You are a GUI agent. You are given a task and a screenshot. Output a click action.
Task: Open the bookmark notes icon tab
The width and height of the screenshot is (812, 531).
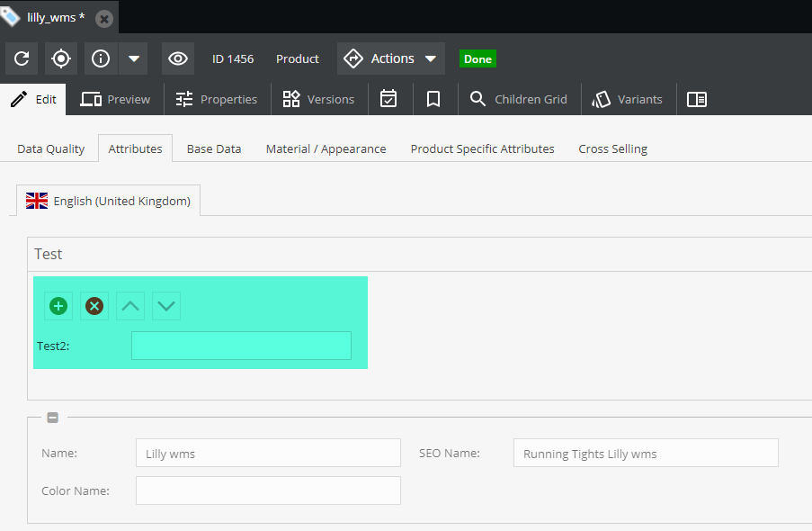pyautogui.click(x=433, y=99)
